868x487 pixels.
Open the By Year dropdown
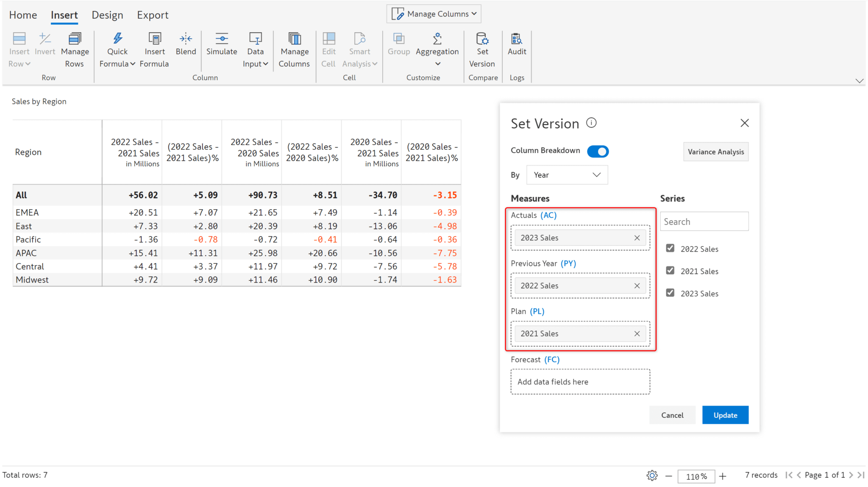pyautogui.click(x=567, y=175)
